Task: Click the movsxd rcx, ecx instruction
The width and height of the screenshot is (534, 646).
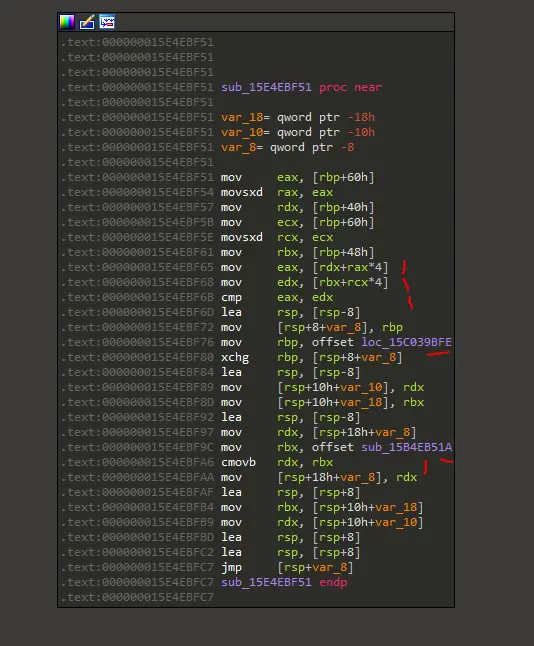Action: point(277,238)
